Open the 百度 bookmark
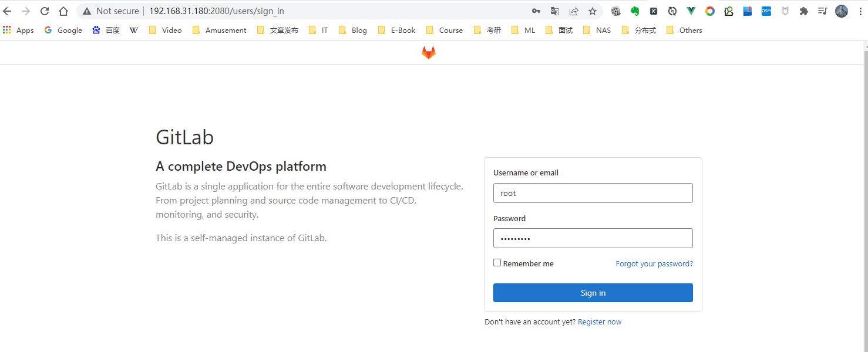Viewport: 868px width, 352px height. click(x=106, y=30)
